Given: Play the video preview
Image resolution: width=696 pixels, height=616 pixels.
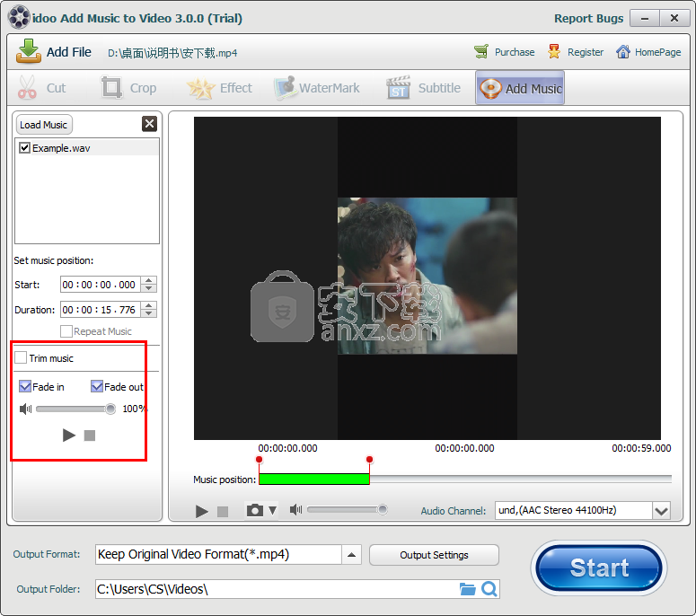Looking at the screenshot, I should [x=201, y=511].
